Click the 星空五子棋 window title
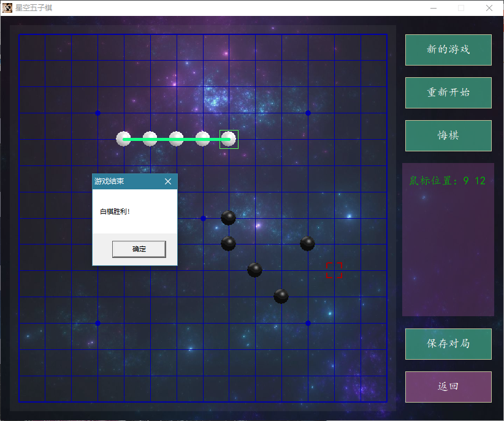 coord(34,8)
